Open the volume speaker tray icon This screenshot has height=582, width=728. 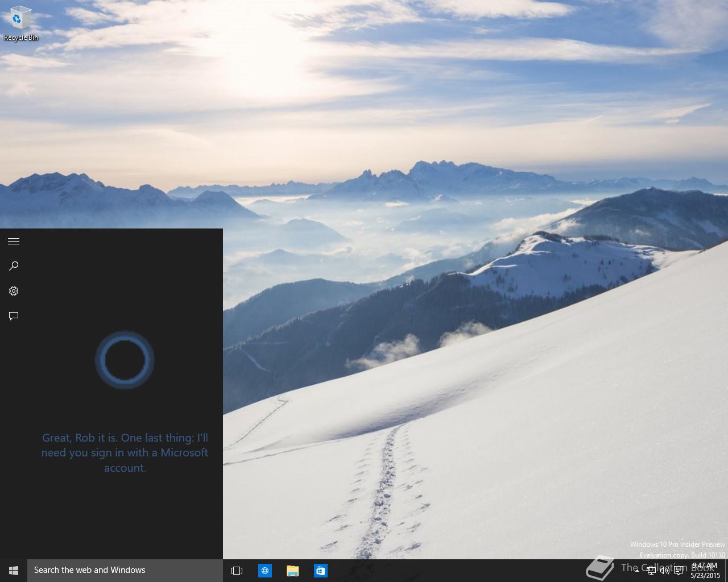(664, 571)
